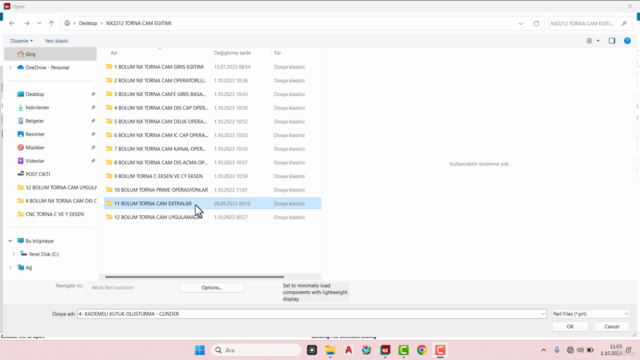This screenshot has width=640, height=360.
Task: Select the 6 BOLUM IC CAP folder icon
Action: point(109,135)
